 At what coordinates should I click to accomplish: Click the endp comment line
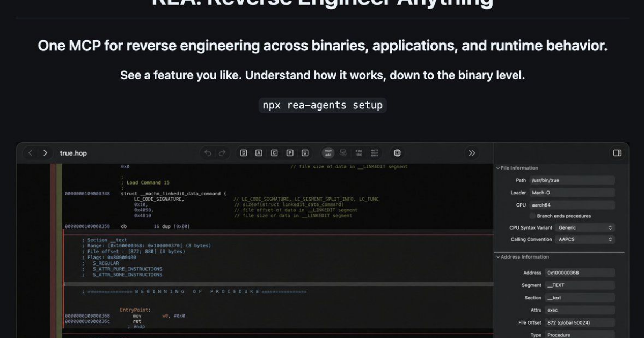pyautogui.click(x=136, y=327)
